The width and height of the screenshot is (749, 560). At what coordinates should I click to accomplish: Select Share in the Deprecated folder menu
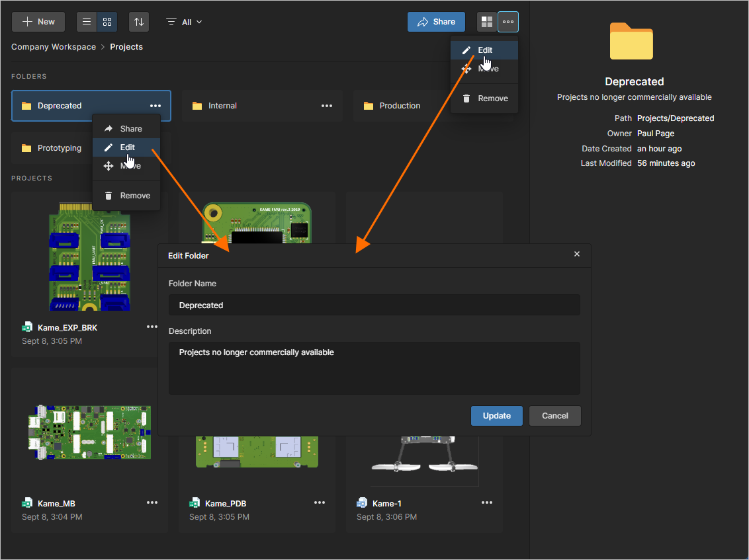pyautogui.click(x=126, y=128)
